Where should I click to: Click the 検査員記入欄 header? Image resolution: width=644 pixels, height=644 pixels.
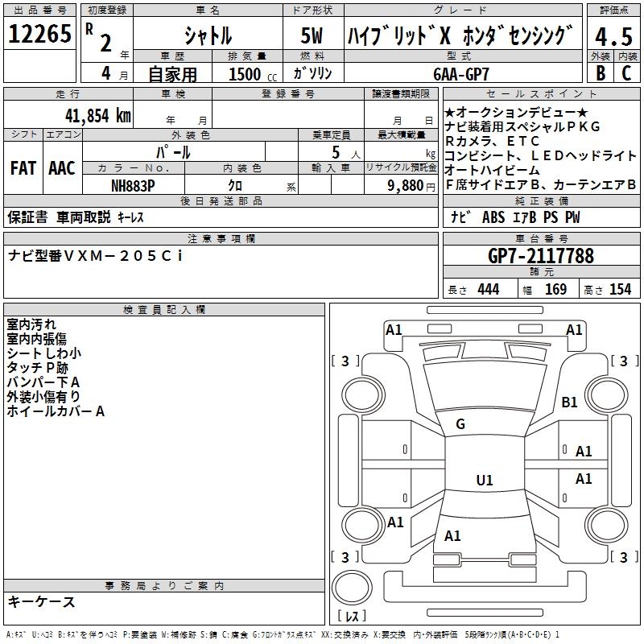point(164,310)
